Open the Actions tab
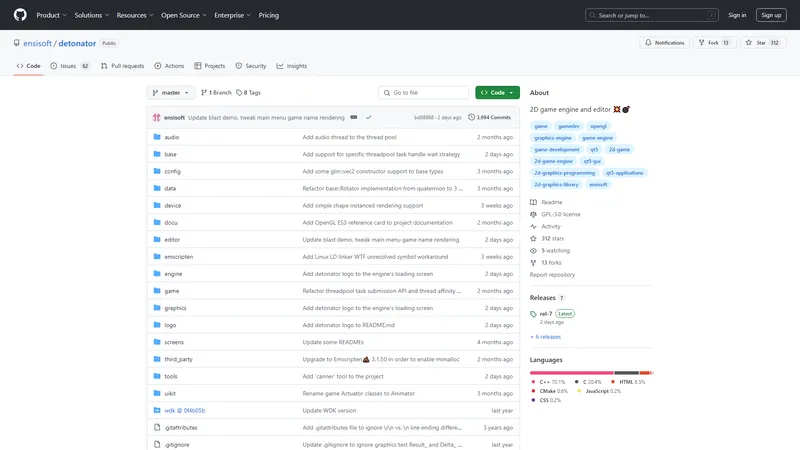This screenshot has width=800, height=450. 169,66
